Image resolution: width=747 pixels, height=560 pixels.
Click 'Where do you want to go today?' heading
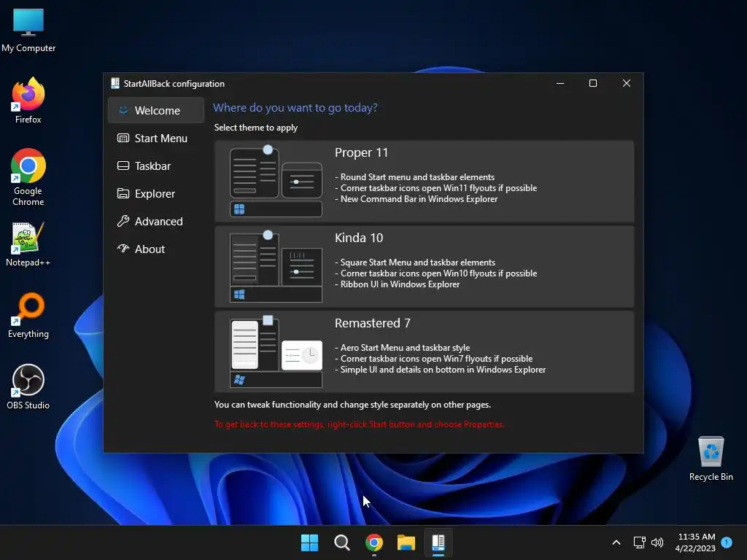click(295, 108)
